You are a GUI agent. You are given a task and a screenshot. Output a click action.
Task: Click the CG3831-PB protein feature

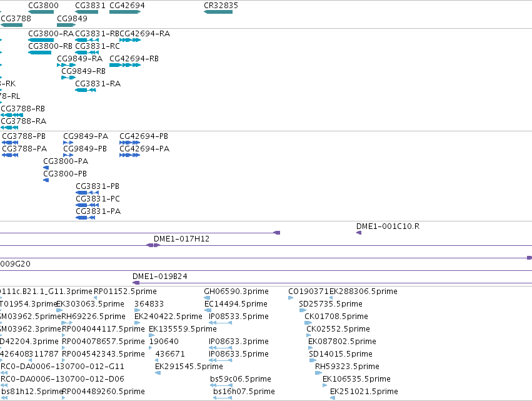[x=87, y=193]
